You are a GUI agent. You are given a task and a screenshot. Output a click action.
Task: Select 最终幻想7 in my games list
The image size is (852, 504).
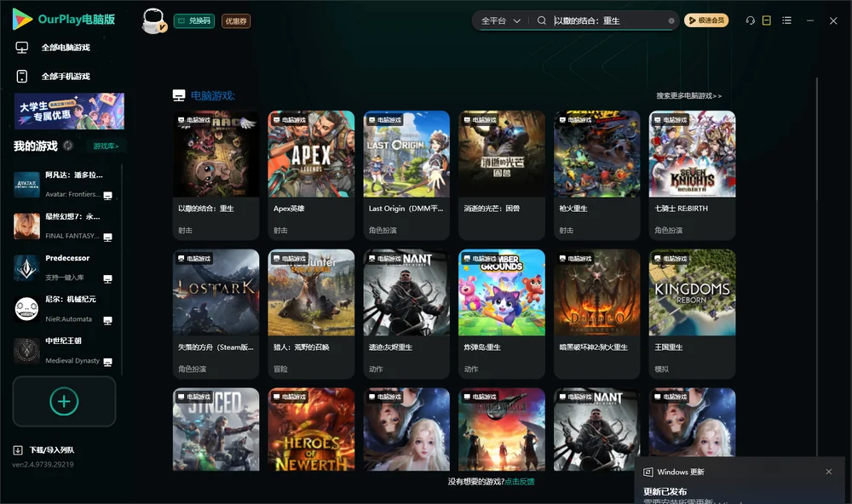tap(66, 226)
